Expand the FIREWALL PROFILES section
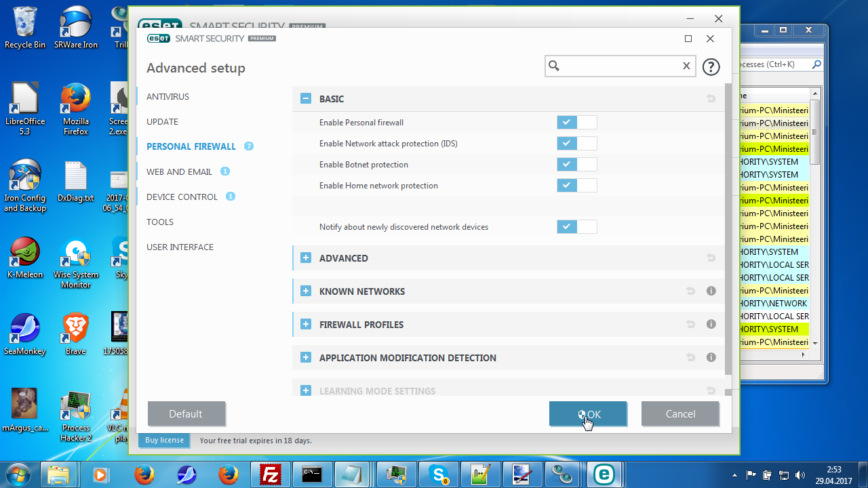868x488 pixels. [306, 325]
